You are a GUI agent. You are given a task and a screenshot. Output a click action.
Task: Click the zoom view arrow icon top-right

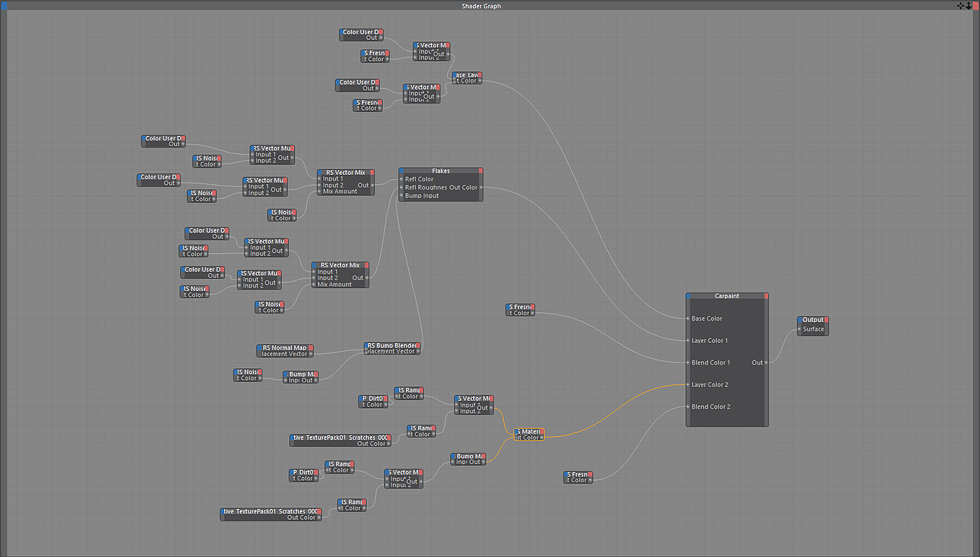968,6
